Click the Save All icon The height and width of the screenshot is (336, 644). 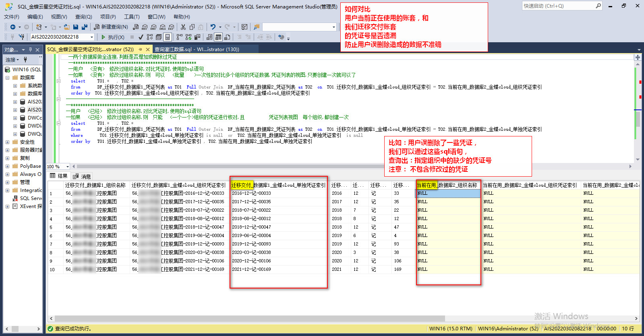coord(84,27)
